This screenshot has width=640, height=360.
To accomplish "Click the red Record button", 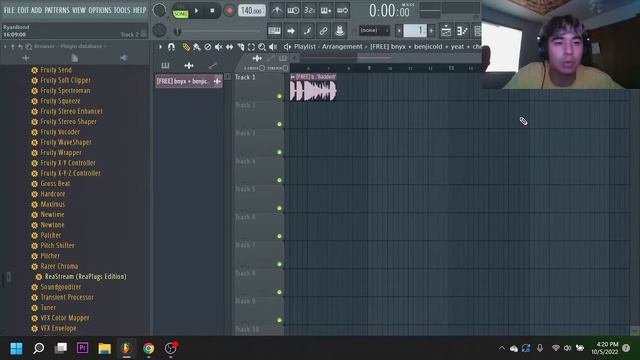I will (229, 11).
